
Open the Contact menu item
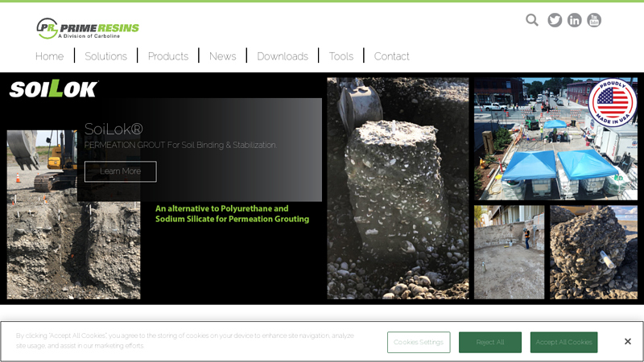pos(391,56)
